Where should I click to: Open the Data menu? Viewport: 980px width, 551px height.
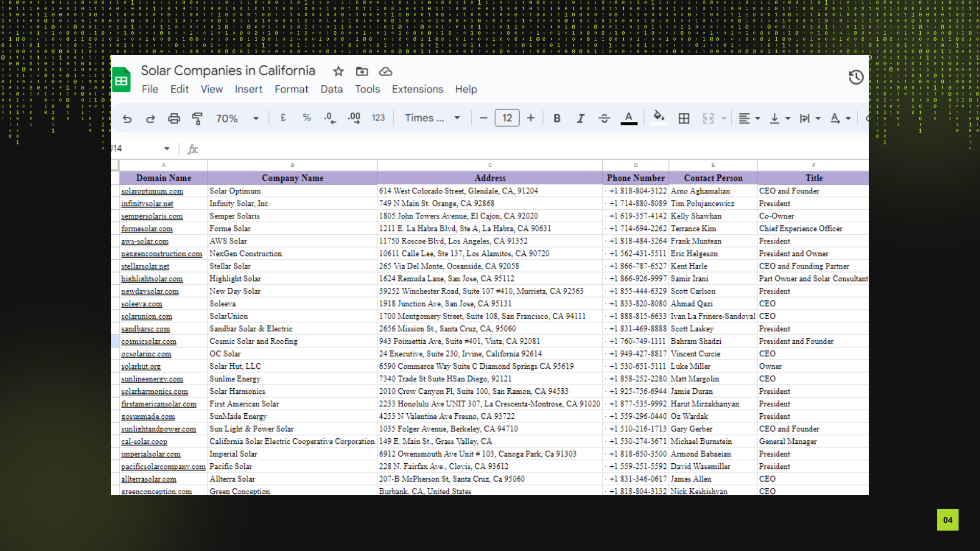point(332,89)
